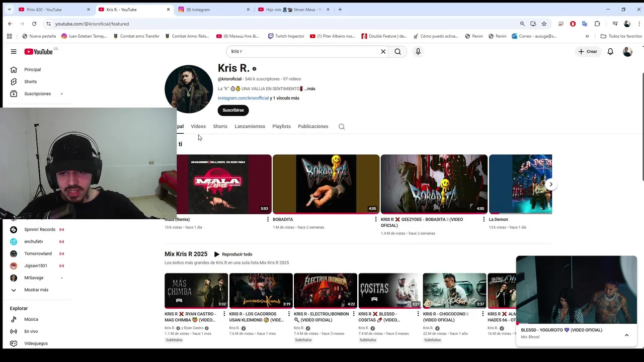The width and height of the screenshot is (644, 362).
Task: Expand Mostrar más subscriptions
Action: pyautogui.click(x=35, y=290)
